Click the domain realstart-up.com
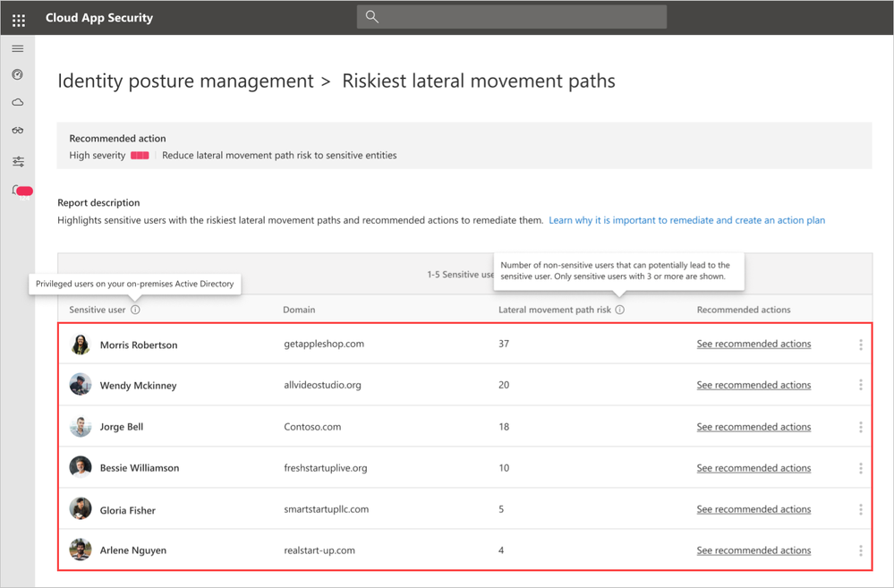Image resolution: width=894 pixels, height=588 pixels. (x=319, y=550)
